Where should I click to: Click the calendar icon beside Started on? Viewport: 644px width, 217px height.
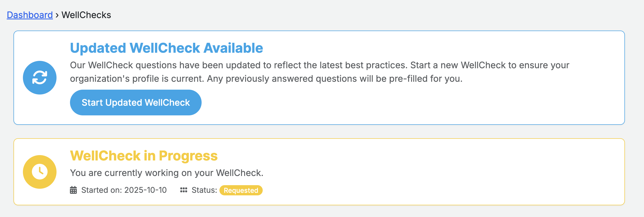(x=73, y=190)
